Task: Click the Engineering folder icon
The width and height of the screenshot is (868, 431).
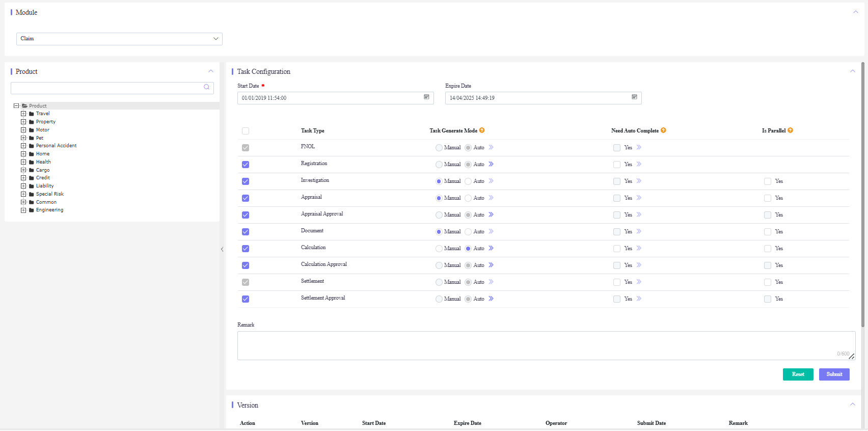Action: (32, 210)
